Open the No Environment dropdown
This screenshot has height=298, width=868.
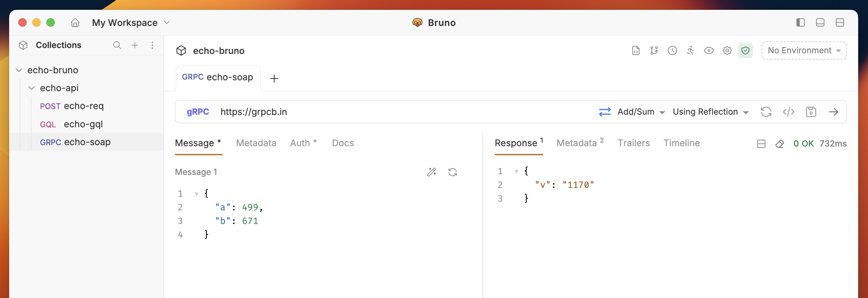point(804,50)
